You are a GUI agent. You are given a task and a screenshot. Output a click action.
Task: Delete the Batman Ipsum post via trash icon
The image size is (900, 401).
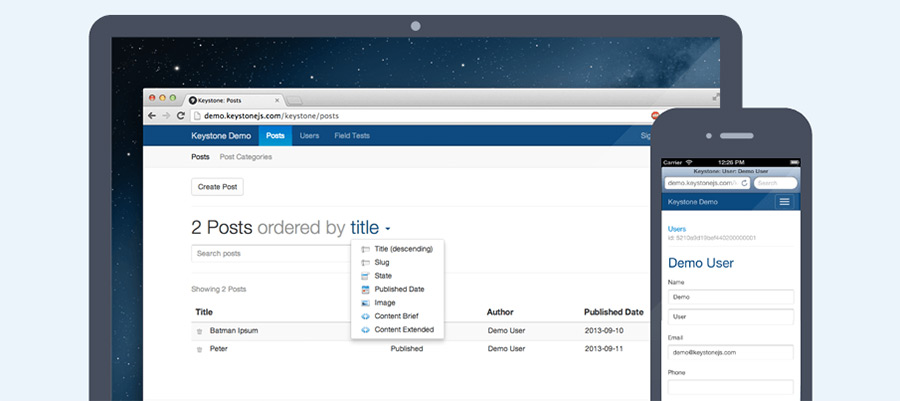[199, 332]
